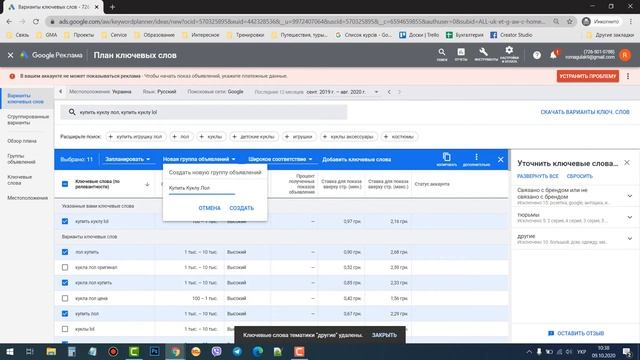Viewport: 640px width, 360px height.
Task: Add suggestion chip 'купить игрушку лол'
Action: [x=136, y=137]
